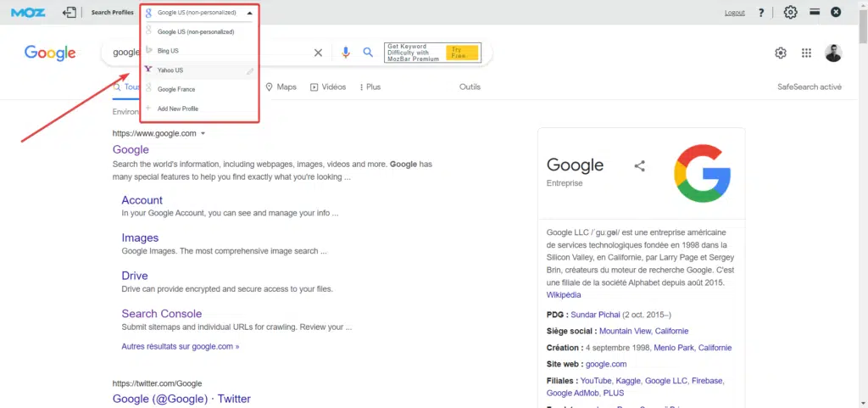This screenshot has height=408, width=868.
Task: Share the Google knowledge panel
Action: (640, 165)
